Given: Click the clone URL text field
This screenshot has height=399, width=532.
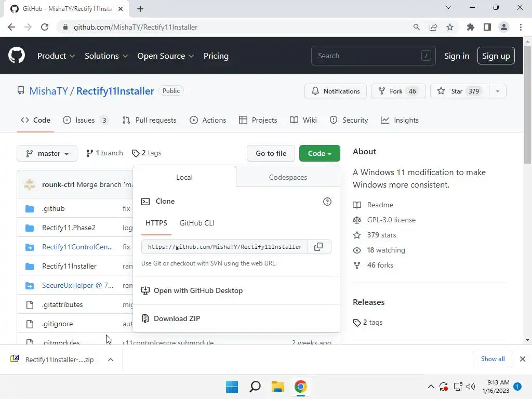Looking at the screenshot, I should [224, 247].
